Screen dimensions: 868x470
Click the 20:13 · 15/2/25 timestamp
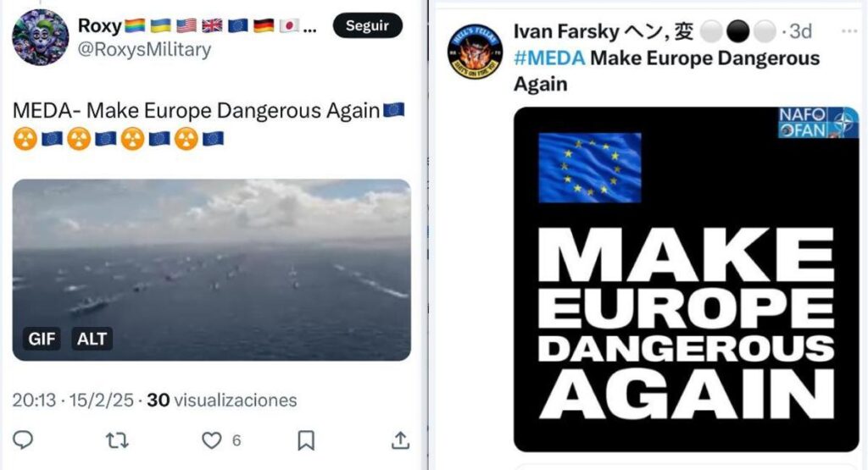coord(73,400)
